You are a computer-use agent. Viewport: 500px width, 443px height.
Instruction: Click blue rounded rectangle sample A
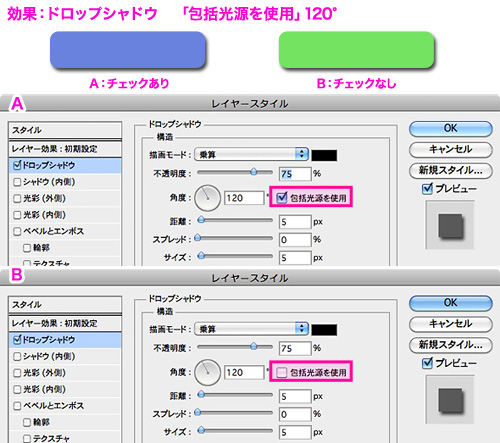127,50
